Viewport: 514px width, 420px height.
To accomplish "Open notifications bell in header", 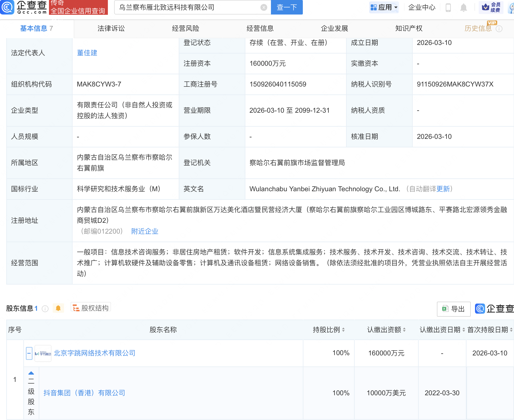I will pyautogui.click(x=463, y=7).
